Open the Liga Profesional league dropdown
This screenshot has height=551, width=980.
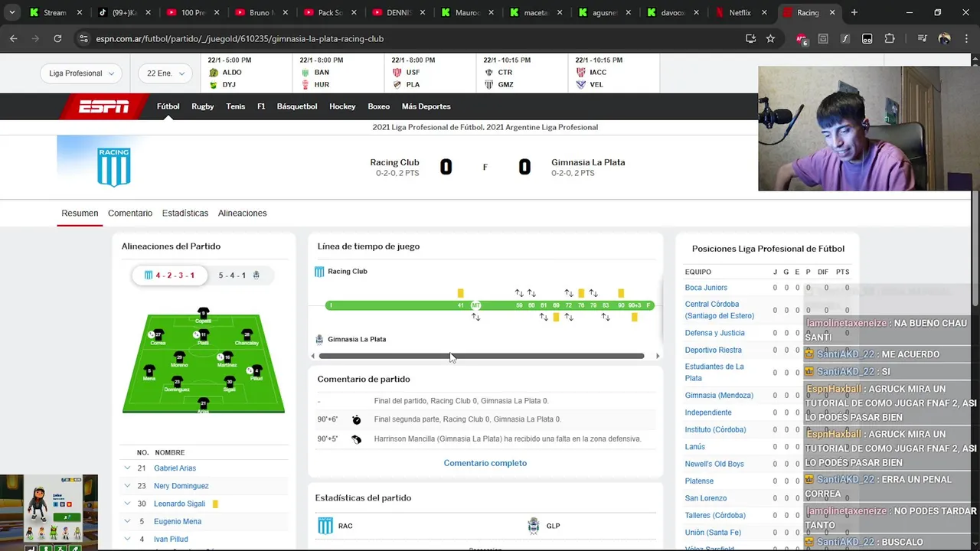click(81, 73)
